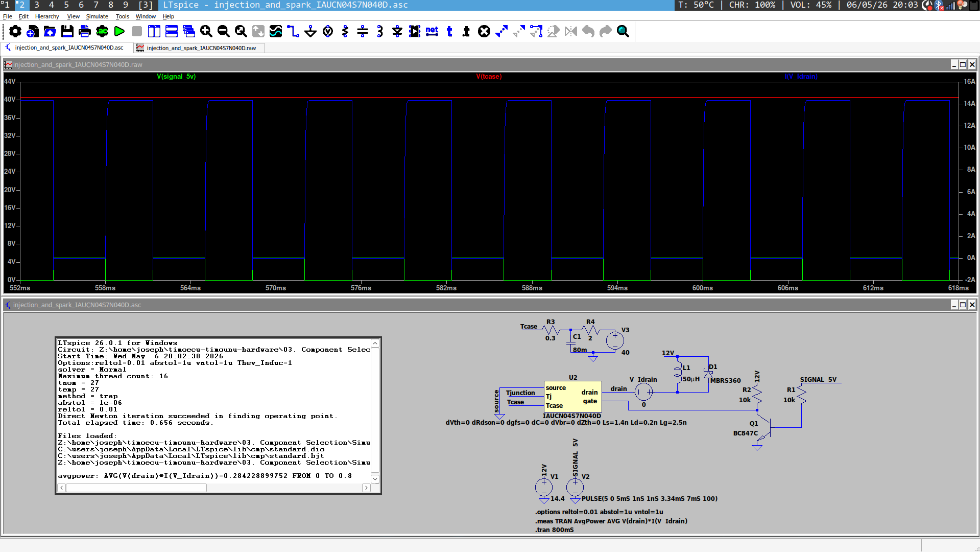Open the .ac SPICE analysis configuration

tap(102, 32)
